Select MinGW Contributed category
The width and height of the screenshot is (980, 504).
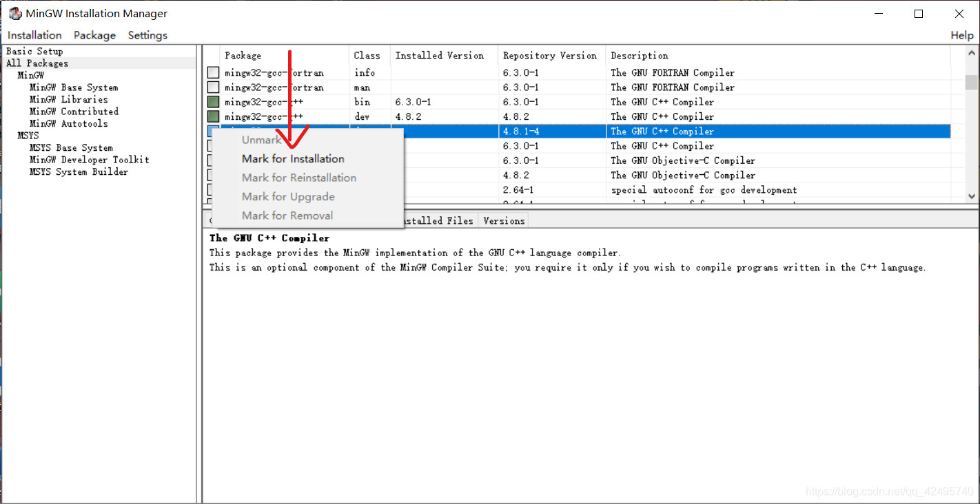point(74,111)
